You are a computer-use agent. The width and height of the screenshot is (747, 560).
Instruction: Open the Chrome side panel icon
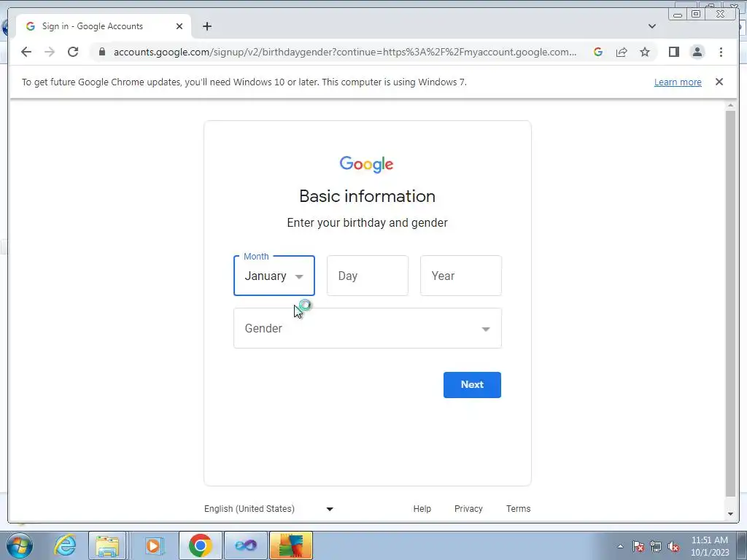click(673, 52)
